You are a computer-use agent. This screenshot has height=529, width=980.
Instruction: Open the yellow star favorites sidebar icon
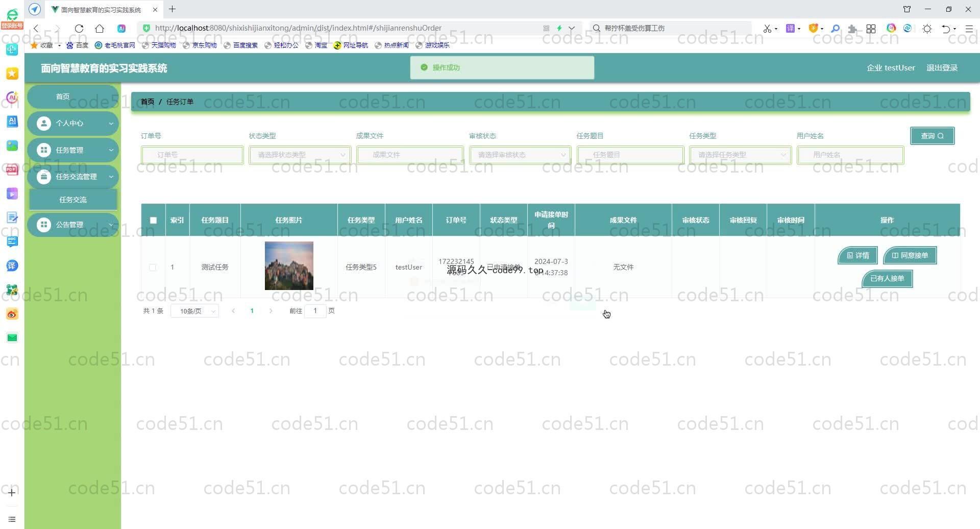(x=12, y=74)
